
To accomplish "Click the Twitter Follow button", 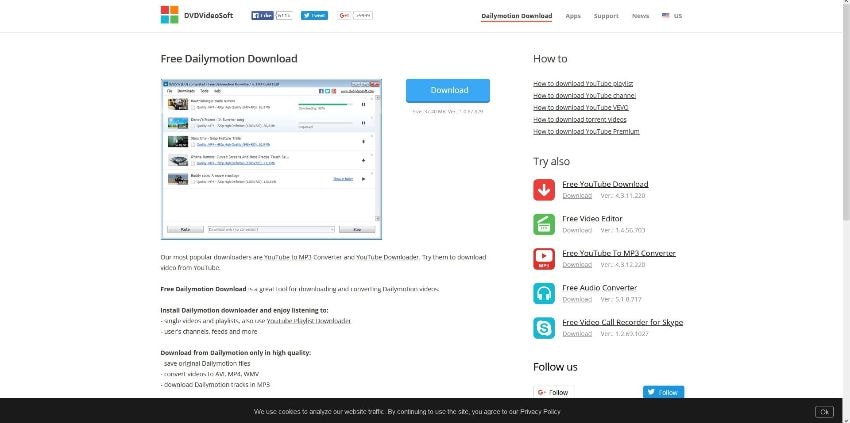I will pos(664,392).
